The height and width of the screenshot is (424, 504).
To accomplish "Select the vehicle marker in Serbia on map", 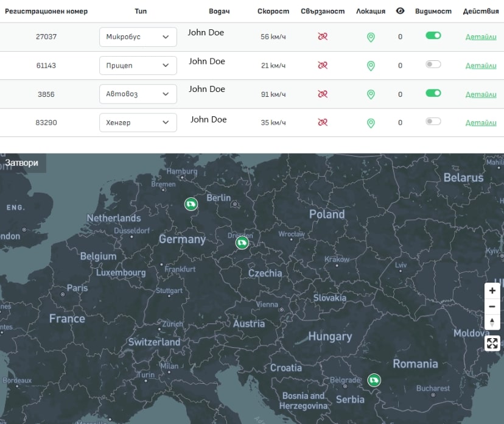I will [x=374, y=381].
